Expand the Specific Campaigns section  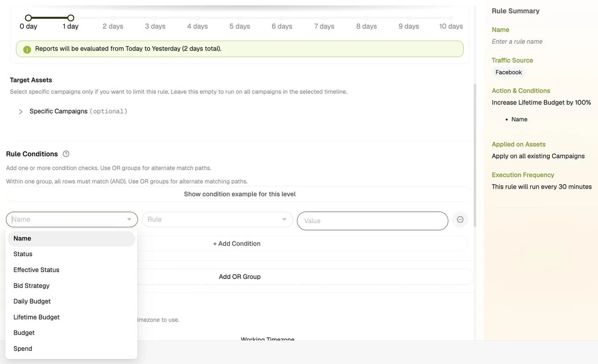click(21, 112)
